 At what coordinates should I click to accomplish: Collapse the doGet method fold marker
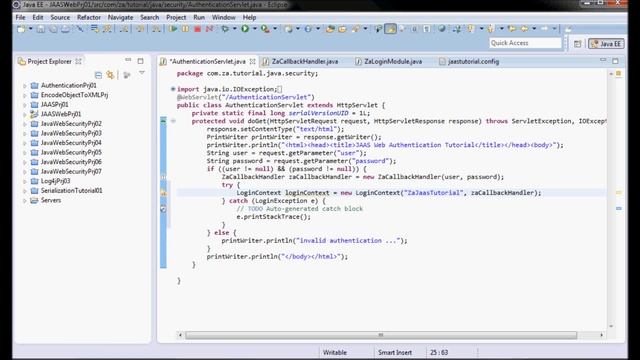[x=173, y=121]
